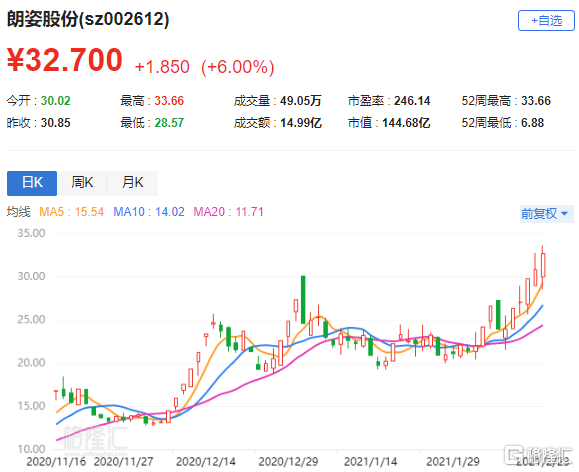Image resolution: width=579 pixels, height=472 pixels.
Task: Switch to 日K daily chart tab
Action: point(32,183)
